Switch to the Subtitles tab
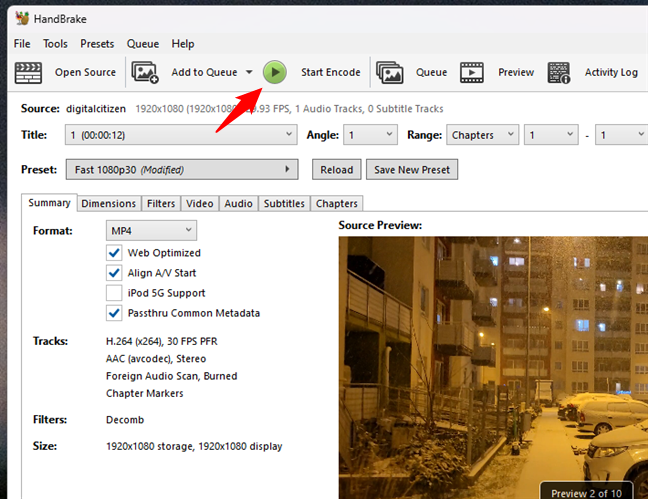This screenshot has width=648, height=499. 284,203
